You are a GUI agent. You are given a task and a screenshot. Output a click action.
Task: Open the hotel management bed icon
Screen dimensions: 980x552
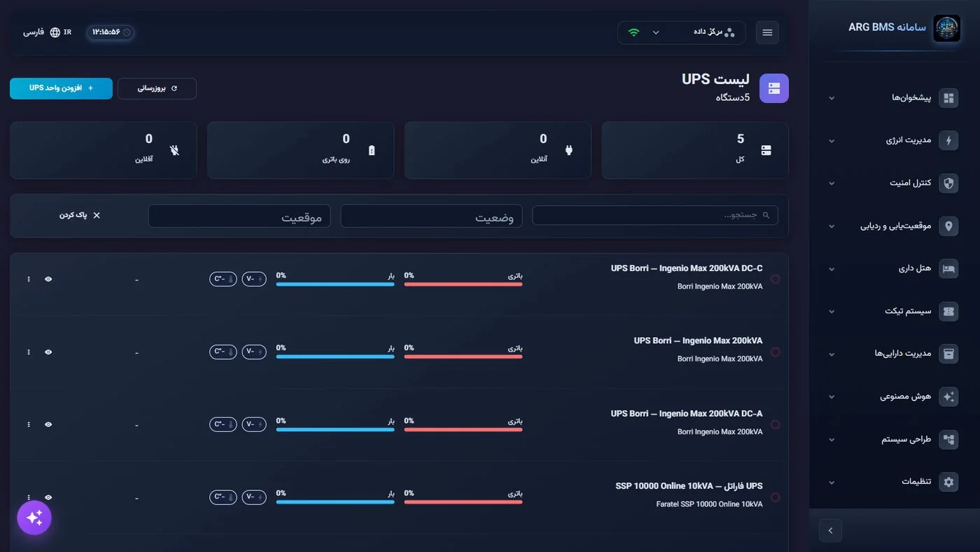[x=948, y=269]
